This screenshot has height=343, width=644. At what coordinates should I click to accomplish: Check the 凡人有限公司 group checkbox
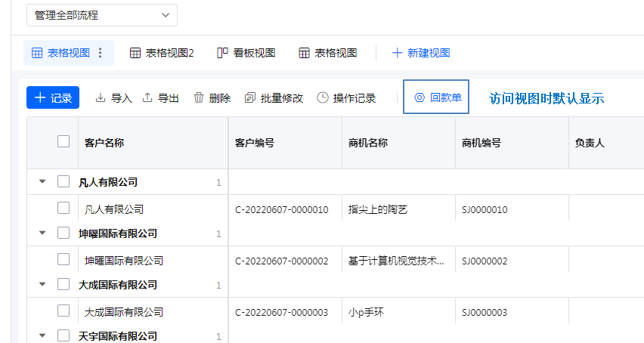63,182
